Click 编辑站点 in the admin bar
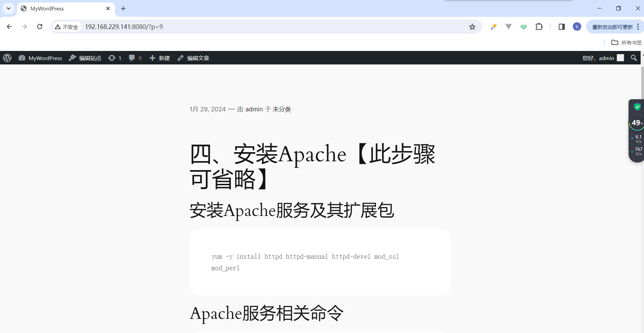Viewport: 644px width, 333px height. [85, 58]
